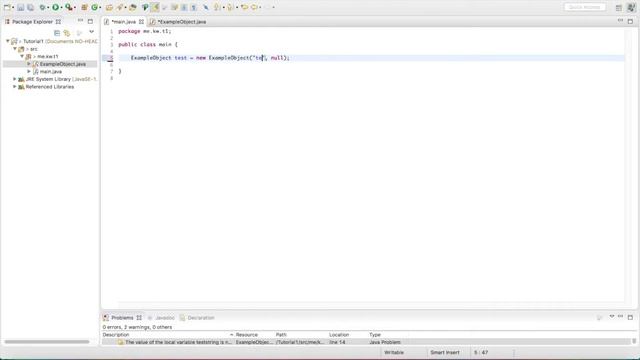Minimize the Package Explorer panel
Image resolution: width=640 pixels, height=360 pixels.
point(80,21)
